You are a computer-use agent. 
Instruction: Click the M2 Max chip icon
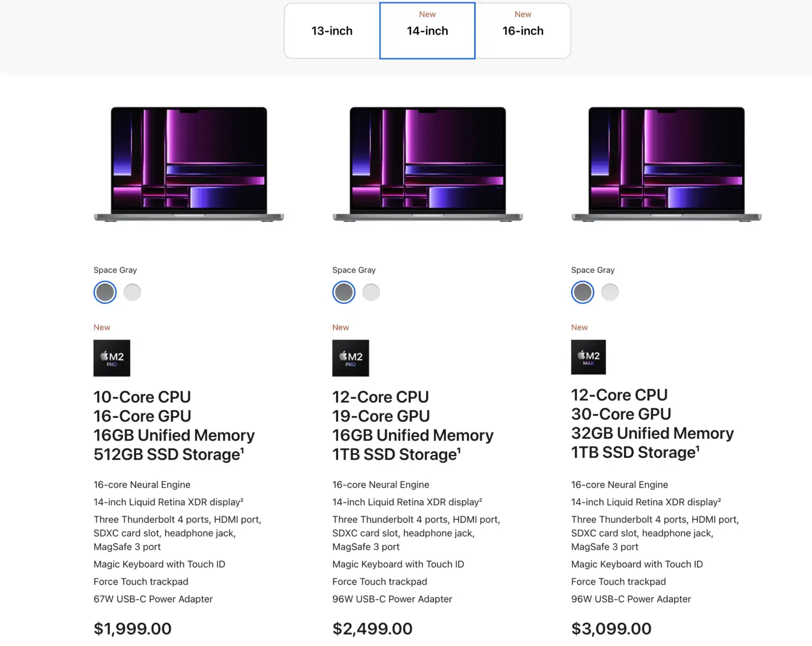coord(588,357)
